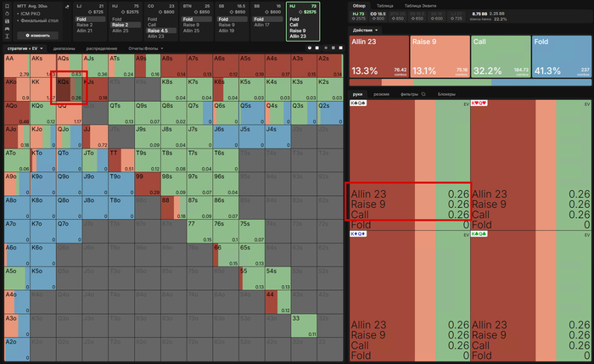Click the circular refresh icon in sidebar
The height and width of the screenshot is (364, 594).
pos(7,14)
